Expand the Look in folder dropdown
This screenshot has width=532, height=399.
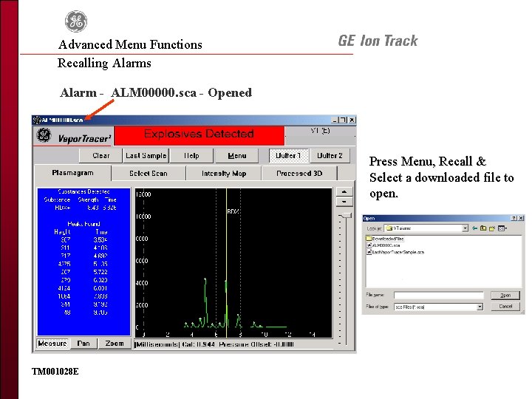[465, 228]
